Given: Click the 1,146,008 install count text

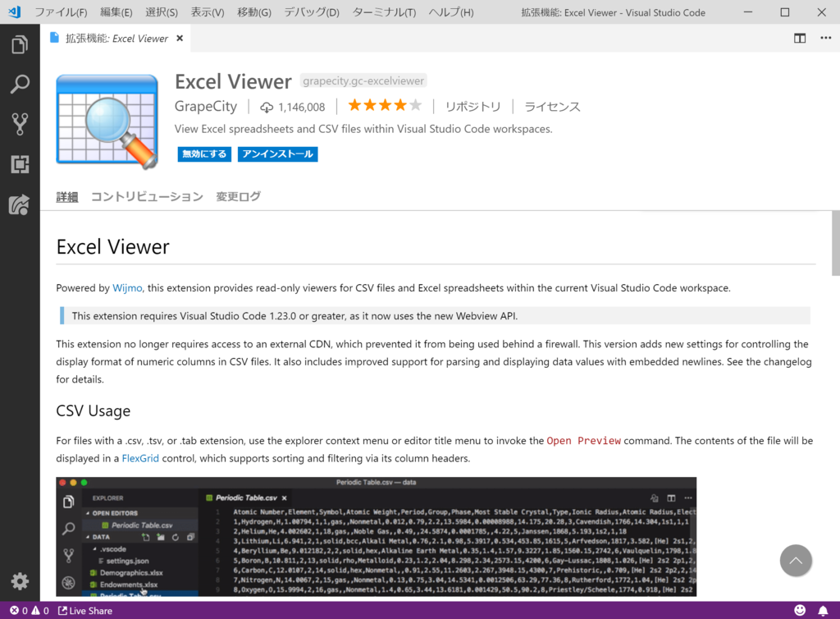Looking at the screenshot, I should pos(302,108).
